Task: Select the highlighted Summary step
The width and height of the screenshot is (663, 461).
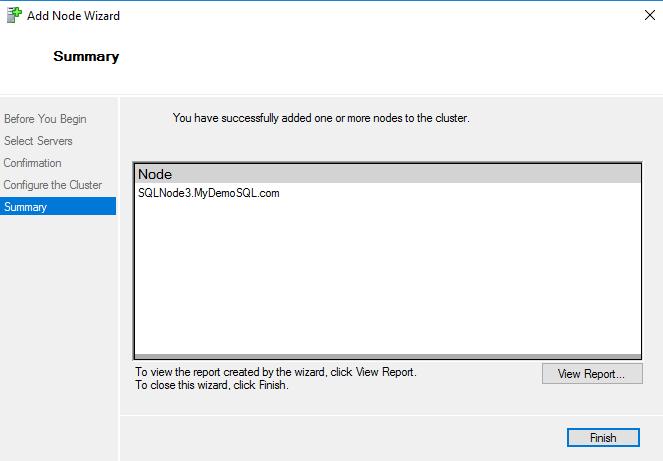Action: pyautogui.click(x=26, y=207)
